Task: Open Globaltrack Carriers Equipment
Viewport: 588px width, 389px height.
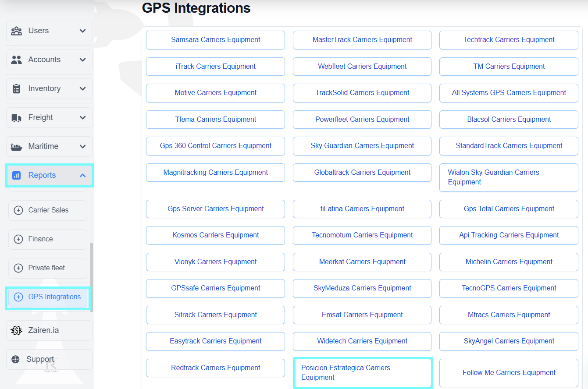Action: tap(362, 173)
